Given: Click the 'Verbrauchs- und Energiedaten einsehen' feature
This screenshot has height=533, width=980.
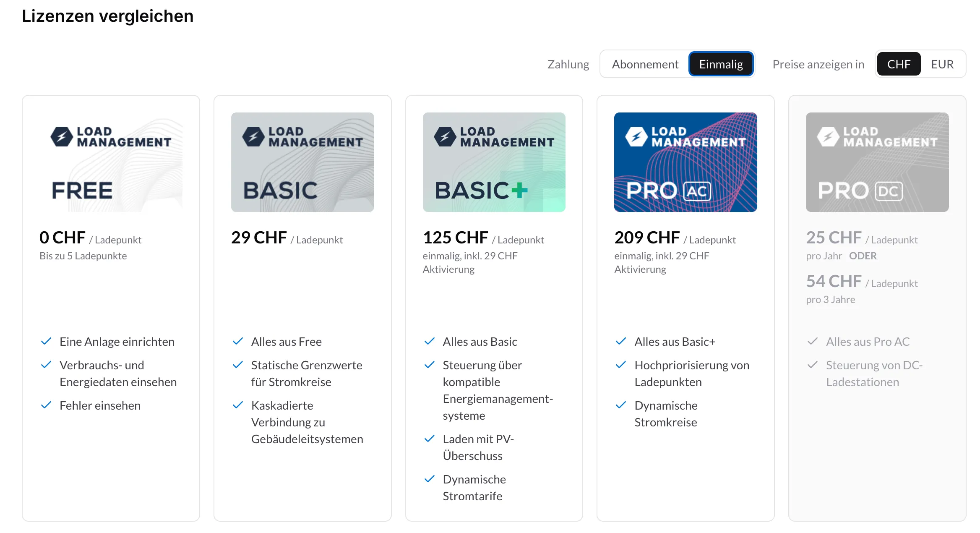Looking at the screenshot, I should pos(118,374).
